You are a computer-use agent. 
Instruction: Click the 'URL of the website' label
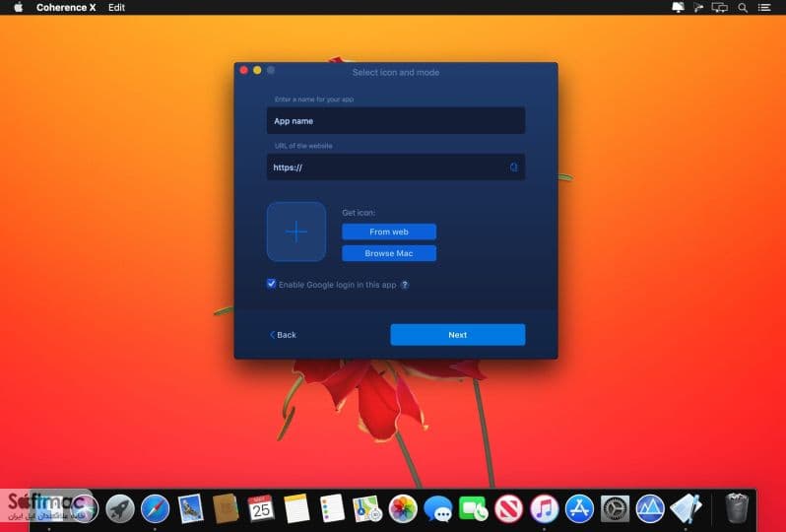pos(303,146)
